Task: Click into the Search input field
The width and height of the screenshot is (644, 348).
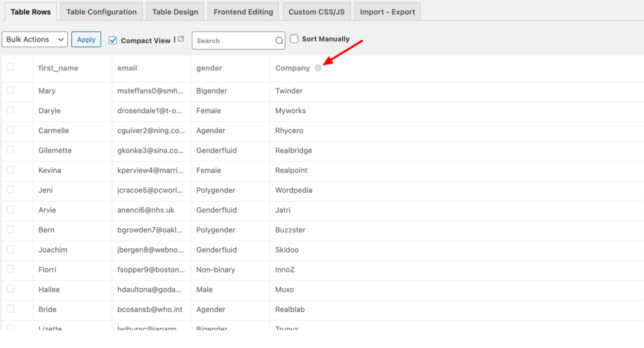Action: click(x=233, y=41)
